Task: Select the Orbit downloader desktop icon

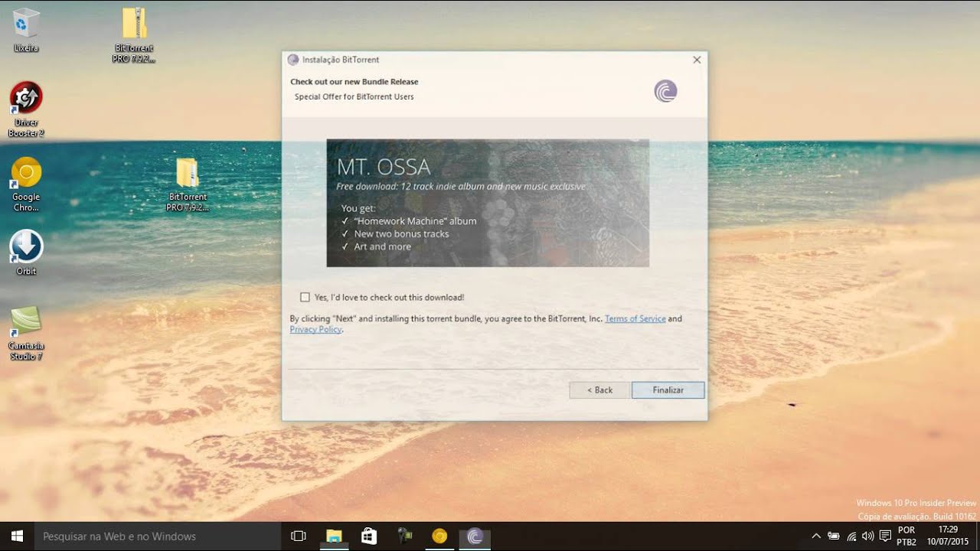Action: pos(26,253)
